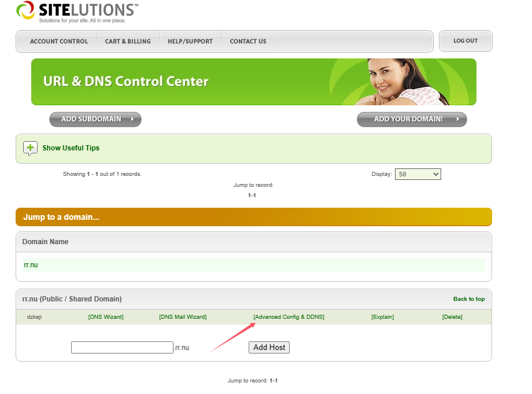Open the Display records count dropdown
This screenshot has height=394, width=532.
pos(418,174)
